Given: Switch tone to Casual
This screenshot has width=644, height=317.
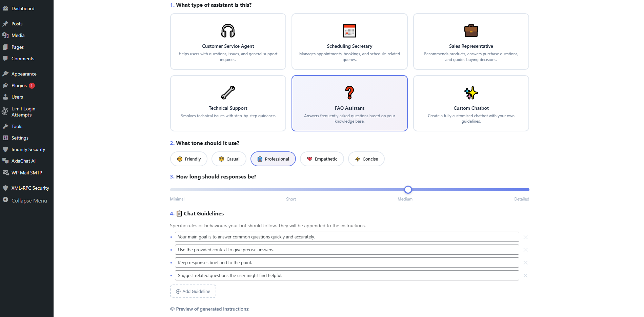Looking at the screenshot, I should coord(229,159).
